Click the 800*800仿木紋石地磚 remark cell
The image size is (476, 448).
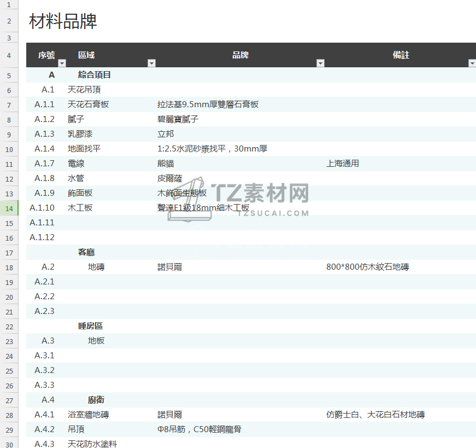(x=368, y=267)
